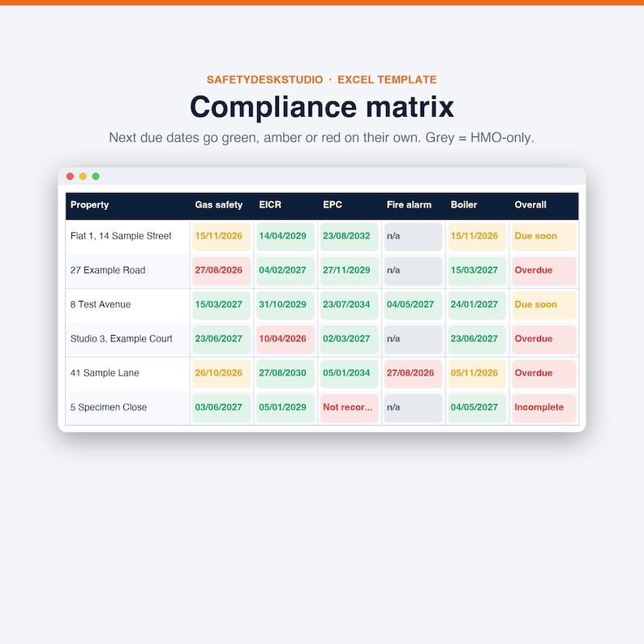The image size is (644, 644).
Task: Select 5 Specimen Close Fire alarm n/a
Action: 413,408
